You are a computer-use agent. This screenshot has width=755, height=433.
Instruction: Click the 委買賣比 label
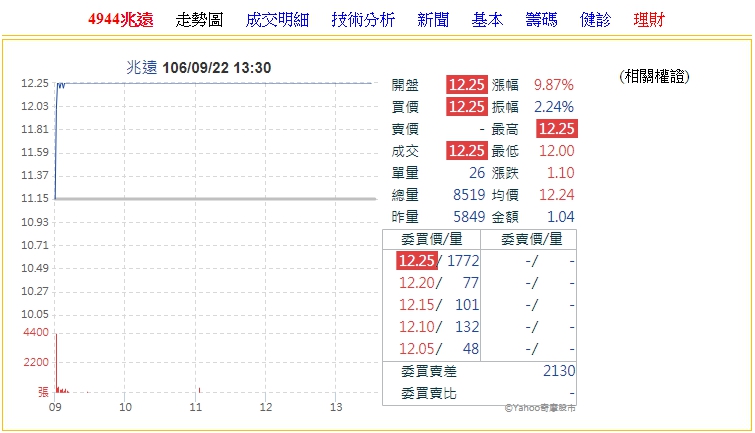coord(429,393)
